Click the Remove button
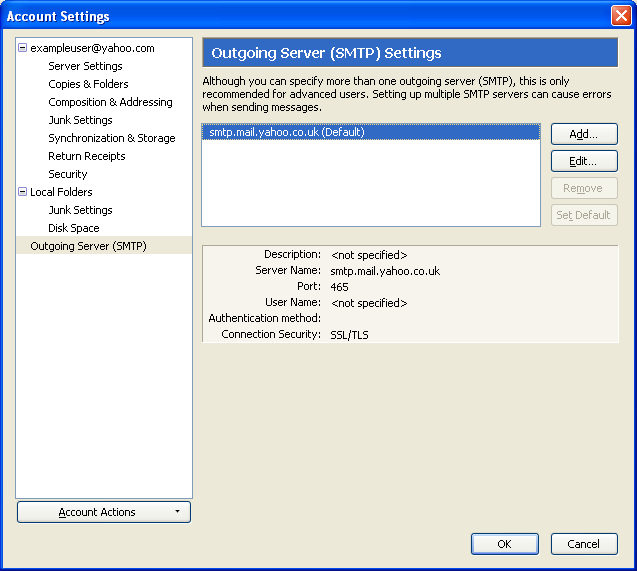The height and width of the screenshot is (571, 637). 584,188
